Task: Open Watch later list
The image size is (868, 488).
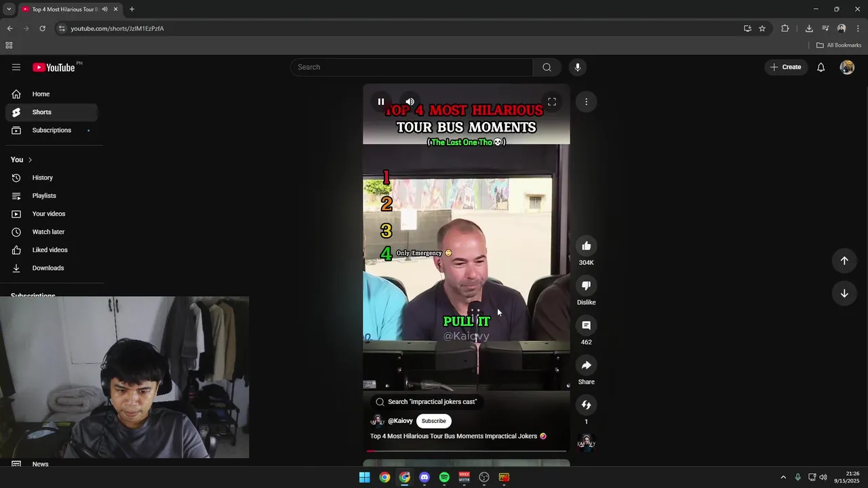Action: click(52, 232)
